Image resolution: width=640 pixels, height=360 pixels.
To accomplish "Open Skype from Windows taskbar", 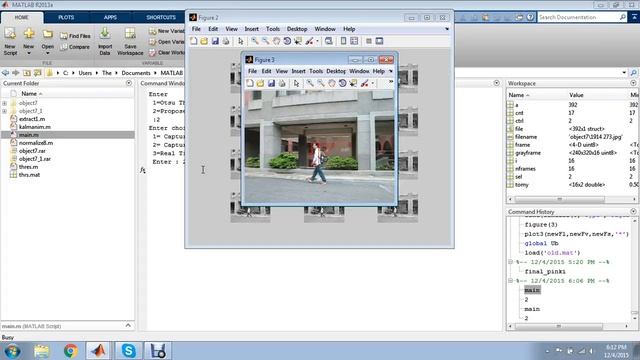I will click(x=128, y=351).
